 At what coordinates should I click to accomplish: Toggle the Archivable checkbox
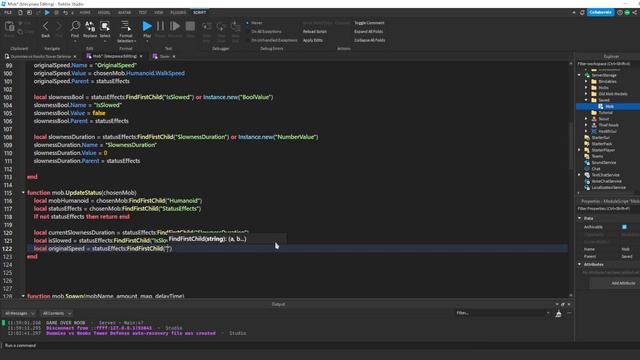coord(624,227)
